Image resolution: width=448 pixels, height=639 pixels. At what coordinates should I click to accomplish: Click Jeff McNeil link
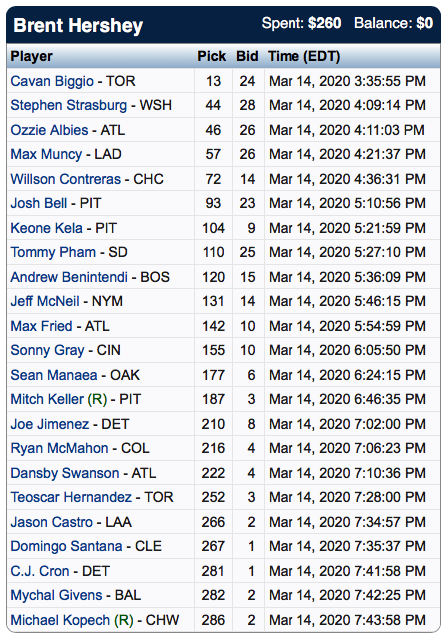coord(45,301)
